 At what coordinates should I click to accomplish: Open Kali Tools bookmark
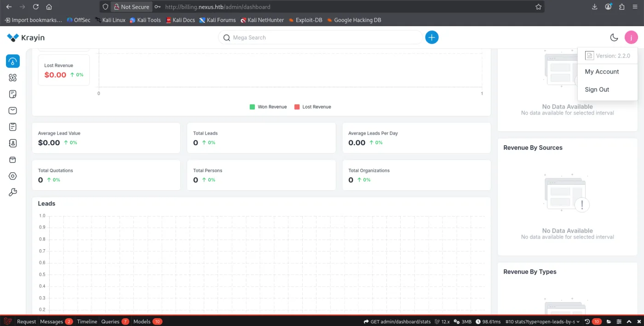[x=145, y=20]
